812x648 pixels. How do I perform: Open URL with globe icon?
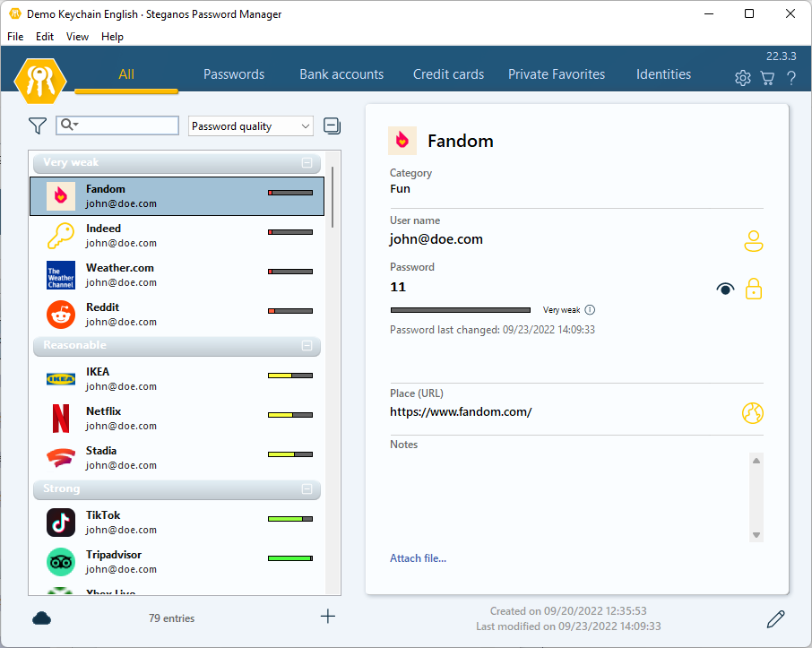point(753,413)
